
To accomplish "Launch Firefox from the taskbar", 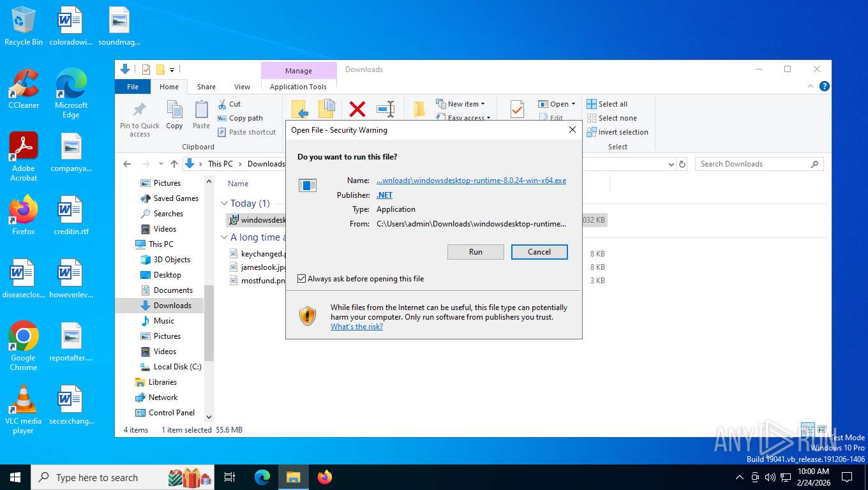I will coord(325,477).
